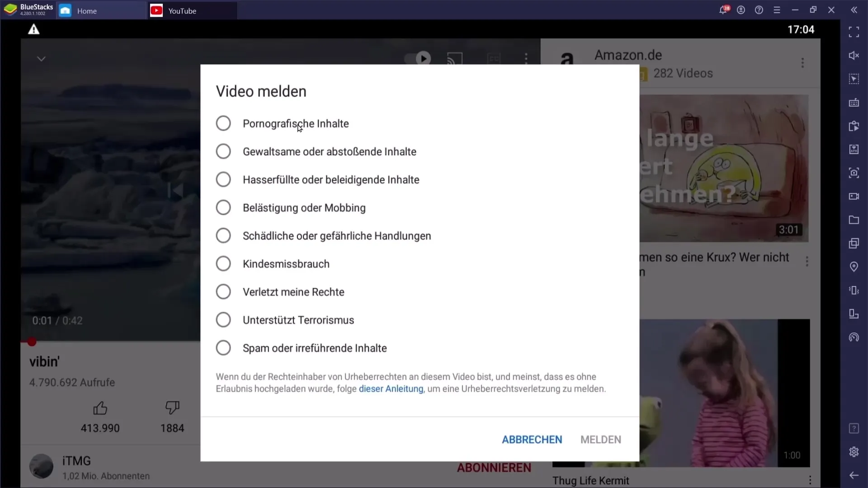Open the 3:01 cartoon video thumbnail

coord(724,168)
